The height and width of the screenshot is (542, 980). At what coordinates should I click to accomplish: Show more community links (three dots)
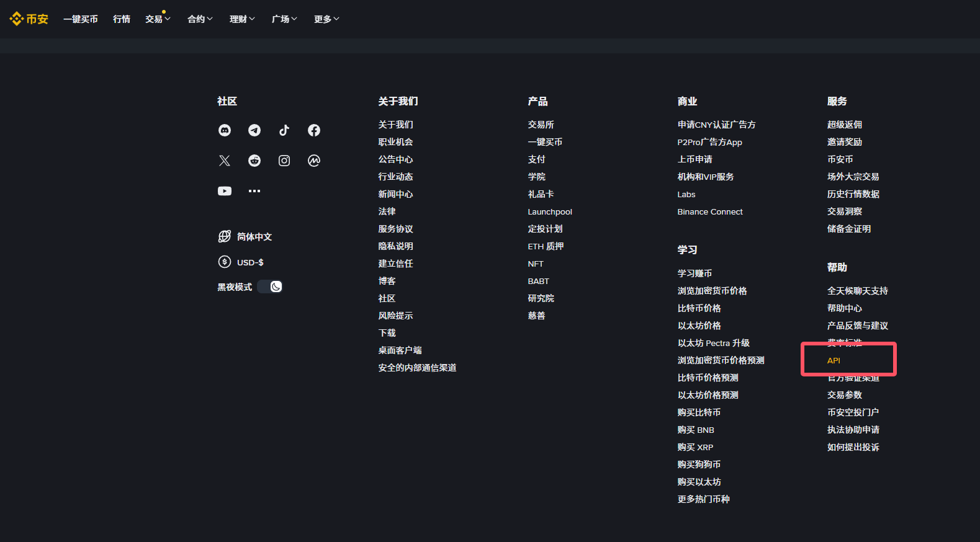254,191
